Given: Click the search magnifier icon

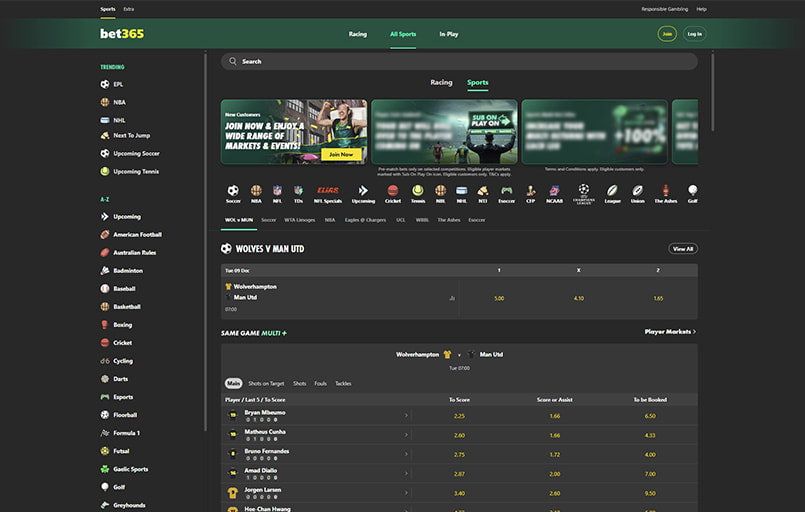Looking at the screenshot, I should click(233, 61).
